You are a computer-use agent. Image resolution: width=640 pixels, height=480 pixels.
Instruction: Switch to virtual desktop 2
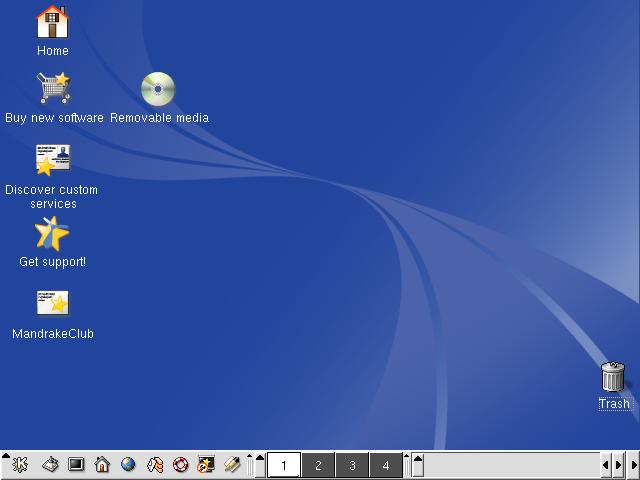coord(318,465)
